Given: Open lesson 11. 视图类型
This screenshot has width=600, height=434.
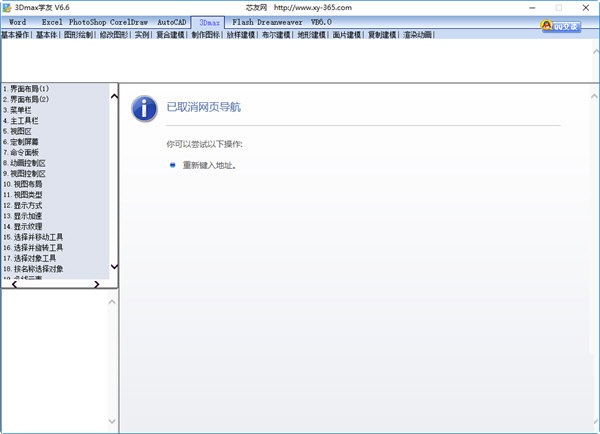Looking at the screenshot, I should (x=23, y=195).
